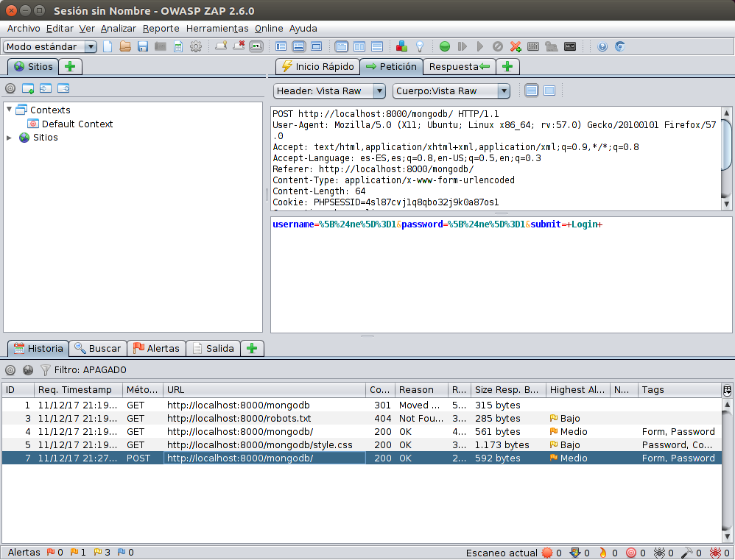735x560 pixels.
Task: Click the green circle break-on-requests button
Action: pyautogui.click(x=445, y=46)
